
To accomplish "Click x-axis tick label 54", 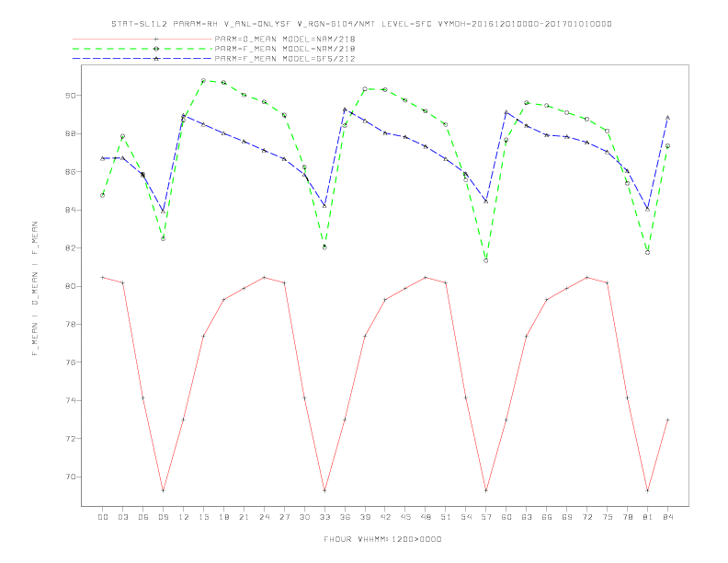I will 466,517.
